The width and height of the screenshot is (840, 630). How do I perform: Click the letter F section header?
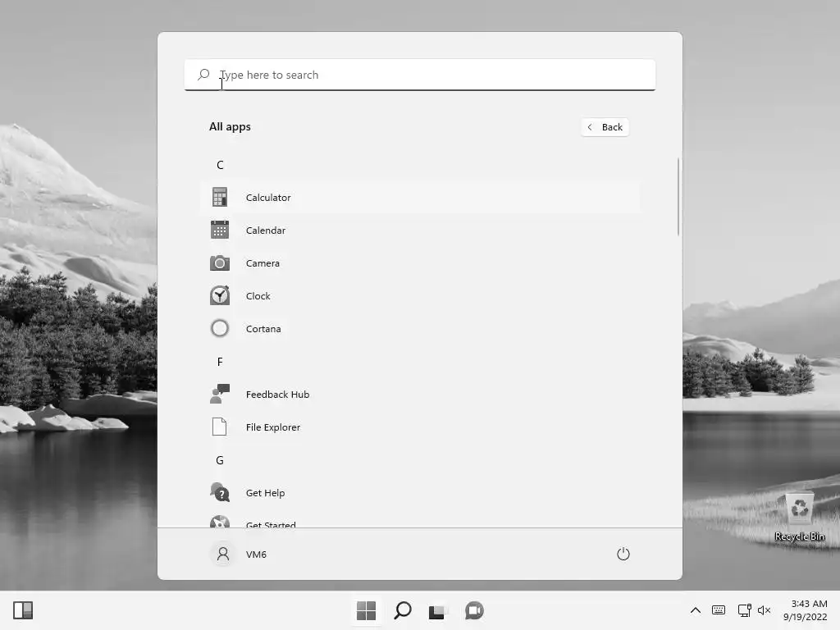(x=220, y=362)
